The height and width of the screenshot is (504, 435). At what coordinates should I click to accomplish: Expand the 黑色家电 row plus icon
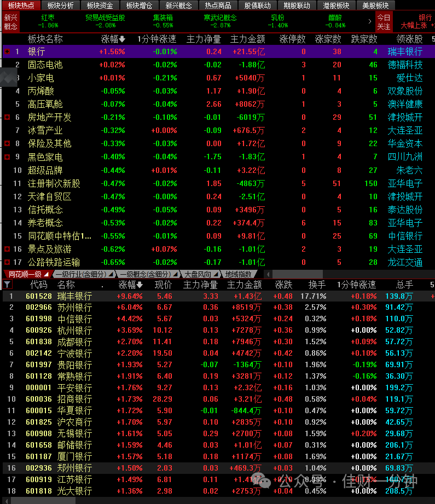point(7,157)
